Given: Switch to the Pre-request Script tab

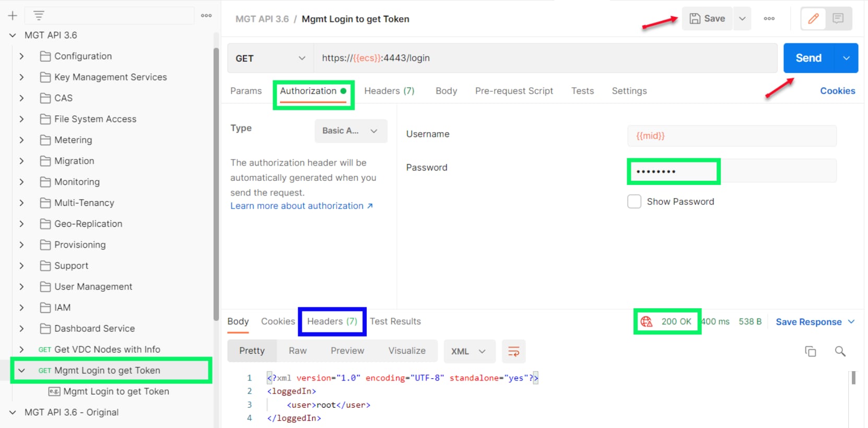Looking at the screenshot, I should coord(514,91).
